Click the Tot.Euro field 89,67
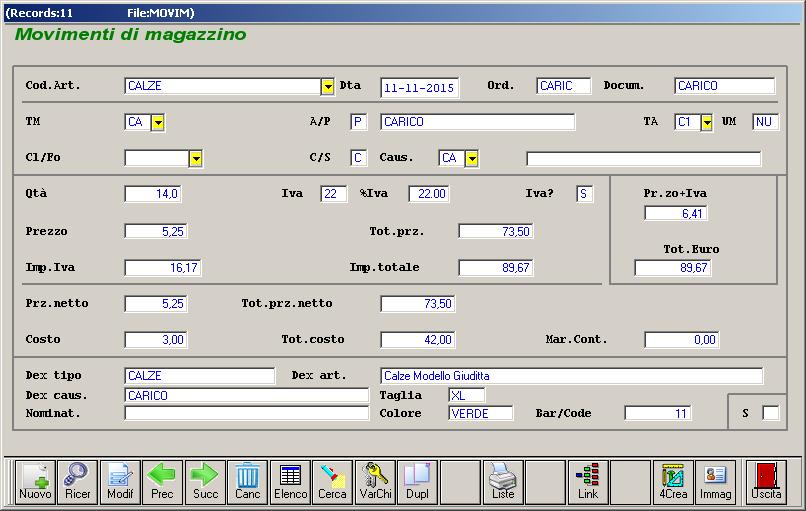Image resolution: width=806 pixels, height=511 pixels. [x=673, y=268]
